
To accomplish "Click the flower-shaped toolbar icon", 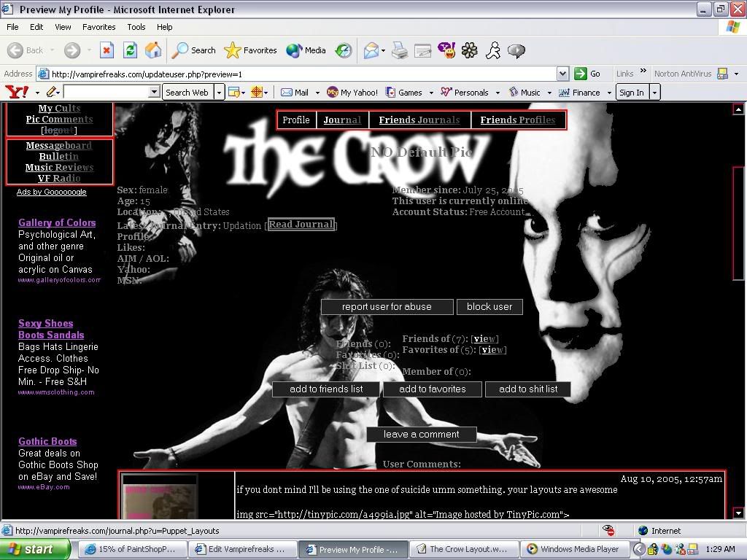I will pos(469,50).
